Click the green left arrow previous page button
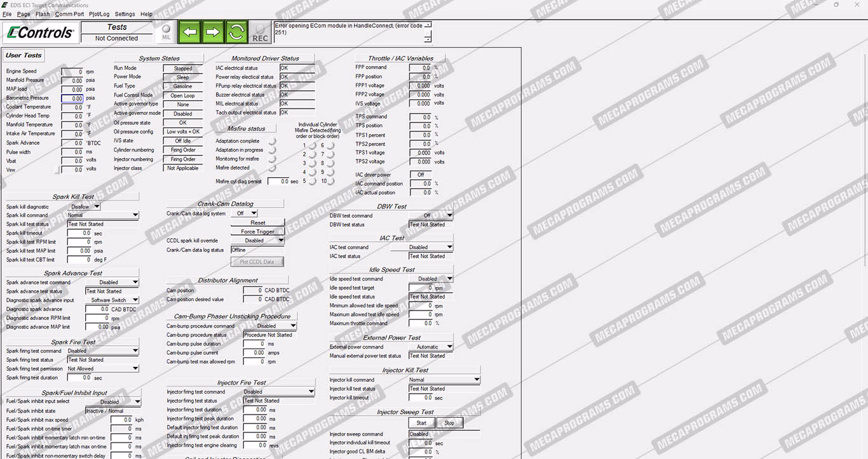The height and width of the screenshot is (459, 868). click(189, 32)
